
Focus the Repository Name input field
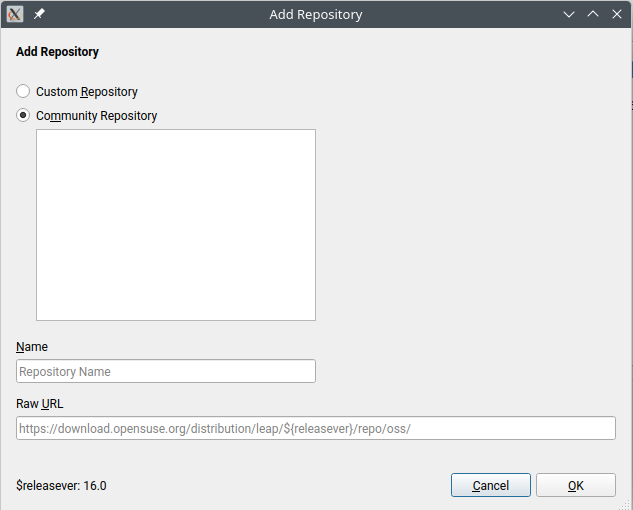[166, 372]
